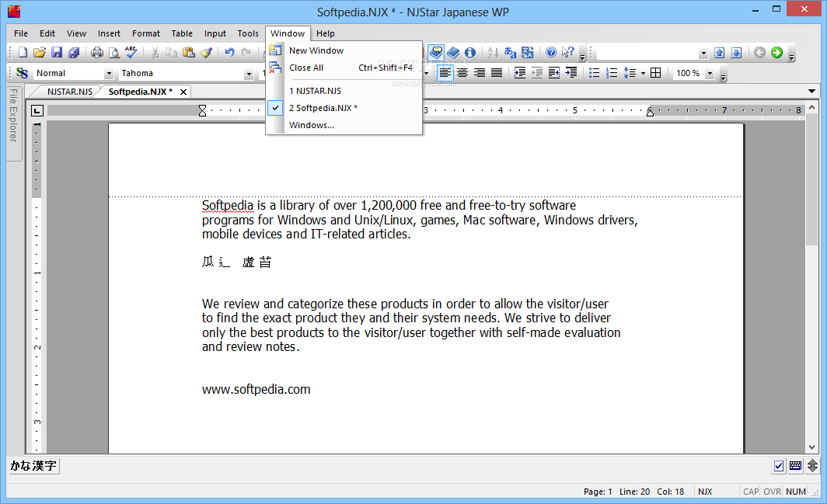Open the address combo box dropdown arrow
The width and height of the screenshot is (827, 504).
click(x=703, y=54)
